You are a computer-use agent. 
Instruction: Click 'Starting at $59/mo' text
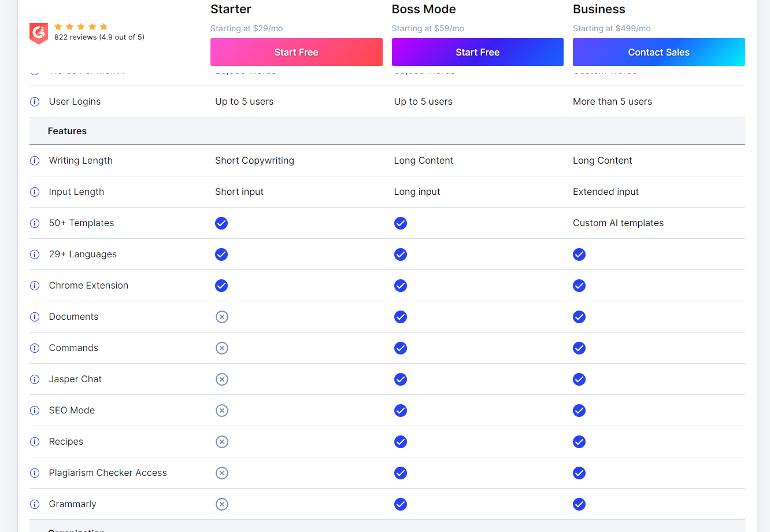click(x=428, y=28)
